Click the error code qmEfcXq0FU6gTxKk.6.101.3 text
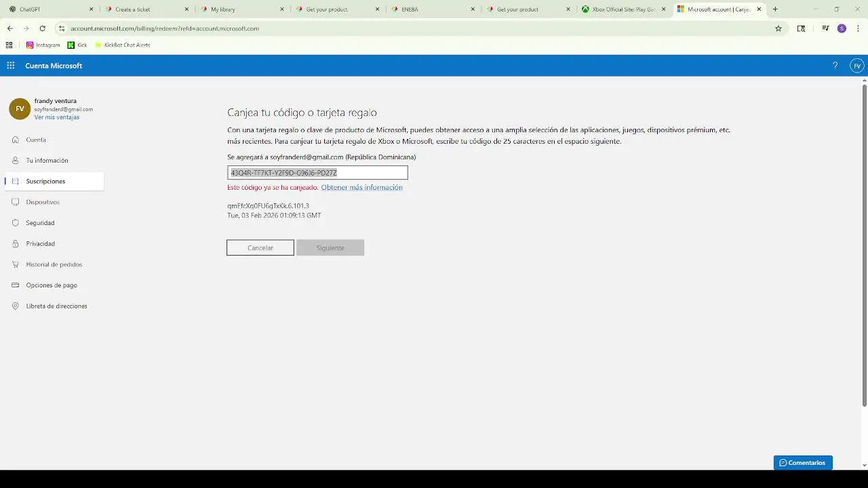Viewport: 868px width, 488px height. pos(268,205)
